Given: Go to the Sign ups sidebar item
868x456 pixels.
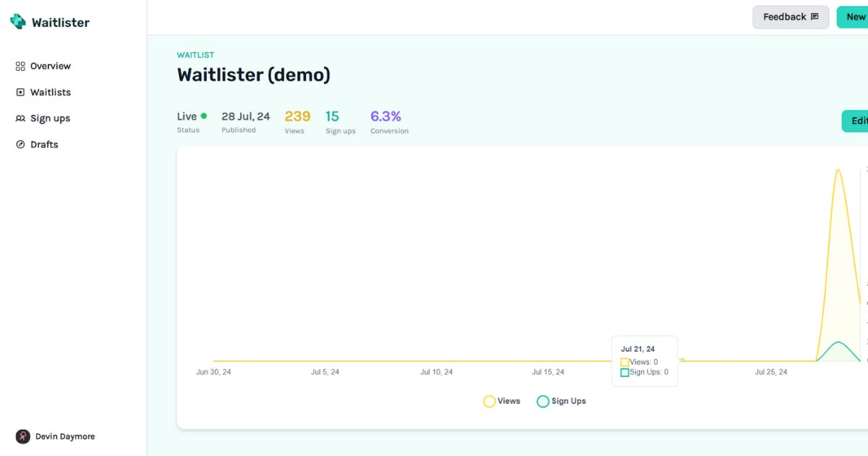Looking at the screenshot, I should coord(43,118).
